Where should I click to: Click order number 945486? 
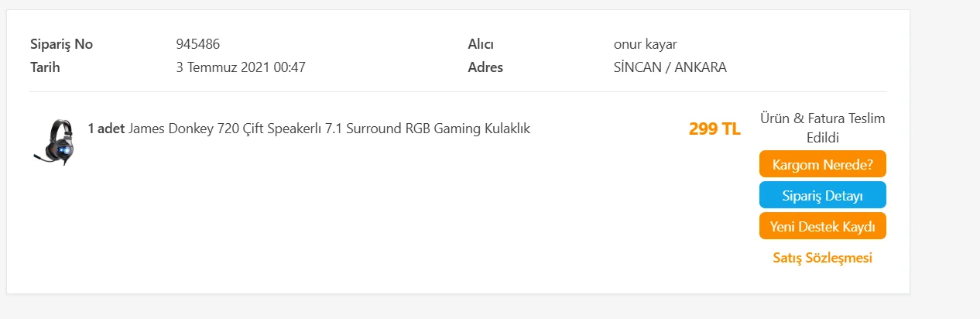click(198, 44)
